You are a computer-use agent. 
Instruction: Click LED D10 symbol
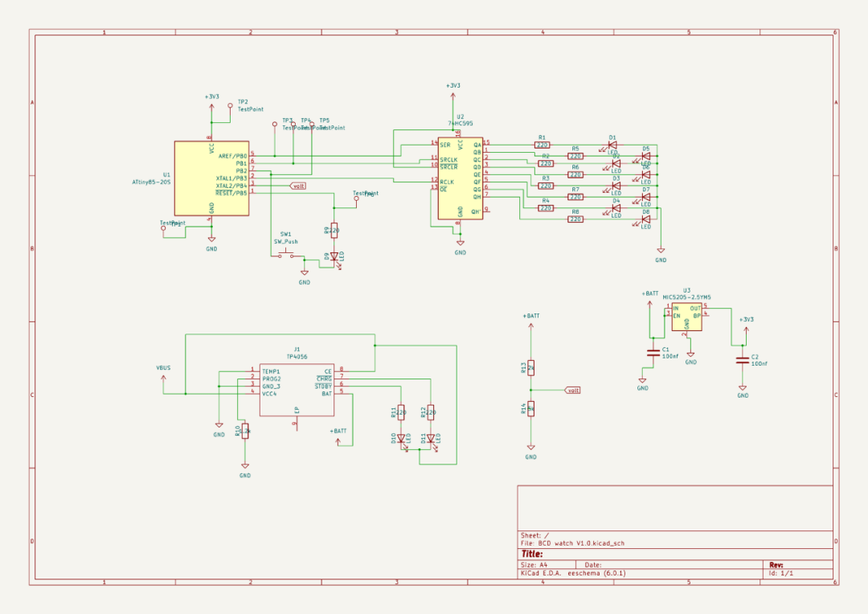click(401, 439)
